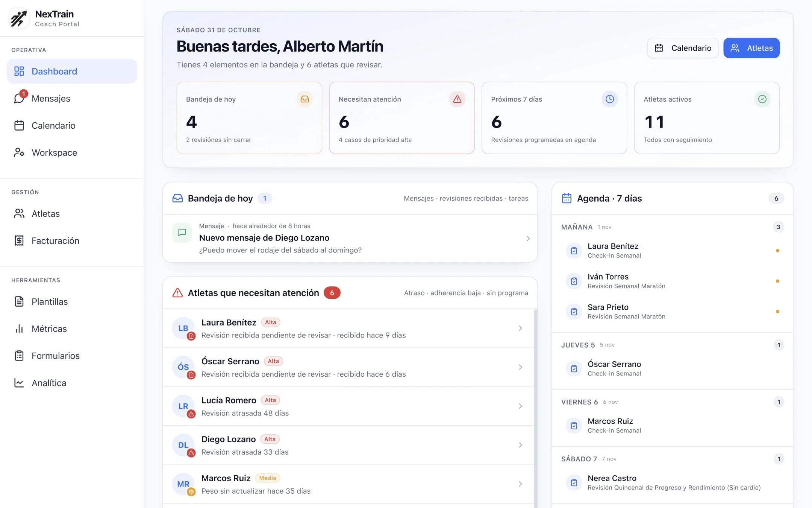Open Marcos Ruiz Check-in Semanal agenda entry
The image size is (812, 508).
click(x=673, y=426)
